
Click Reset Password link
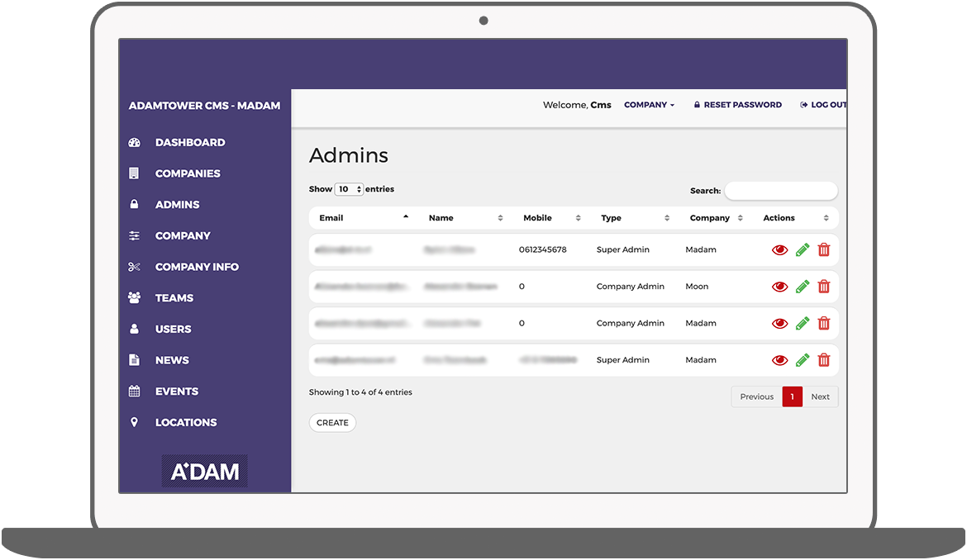(x=737, y=105)
